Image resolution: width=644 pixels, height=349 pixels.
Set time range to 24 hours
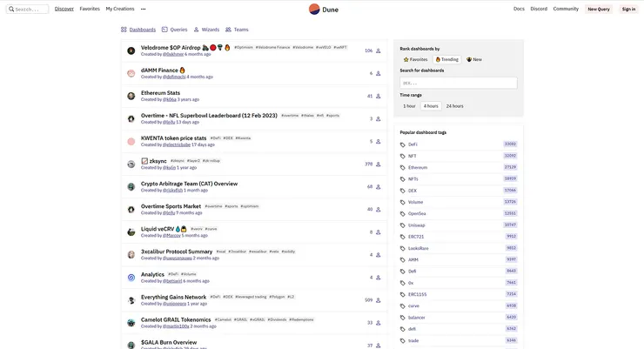(x=454, y=106)
